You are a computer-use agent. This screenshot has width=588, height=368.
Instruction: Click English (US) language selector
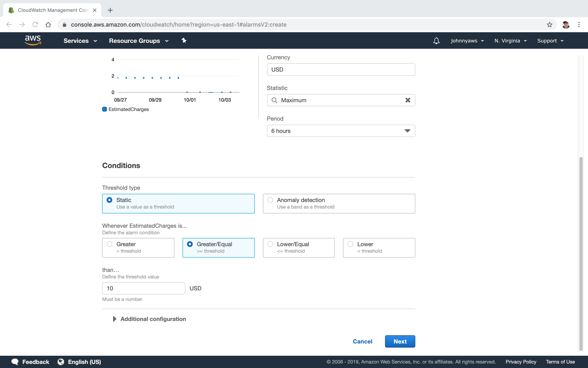pos(84,362)
